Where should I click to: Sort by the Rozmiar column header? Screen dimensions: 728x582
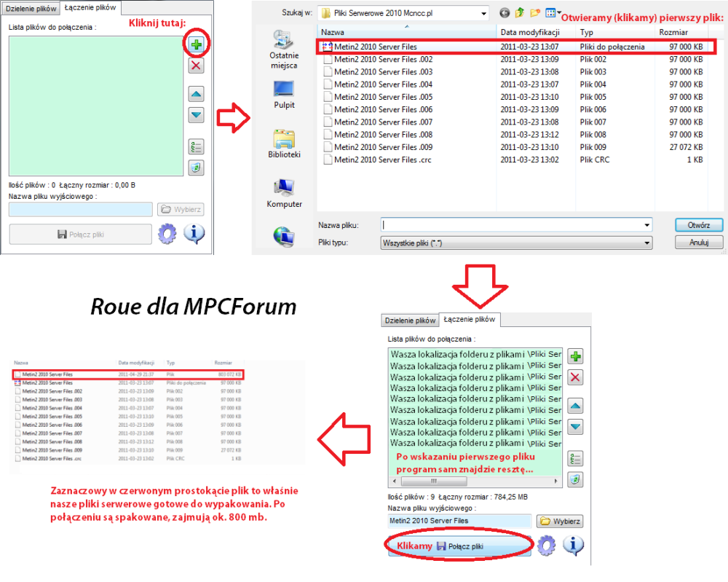click(681, 32)
